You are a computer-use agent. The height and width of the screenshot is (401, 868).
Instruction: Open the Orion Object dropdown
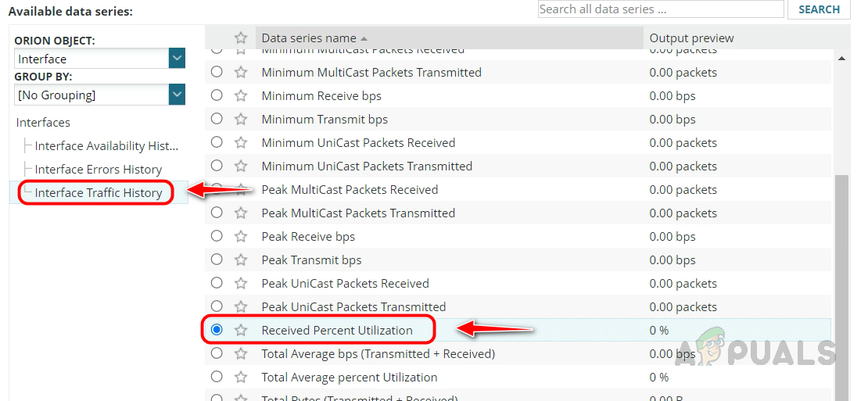pos(177,59)
